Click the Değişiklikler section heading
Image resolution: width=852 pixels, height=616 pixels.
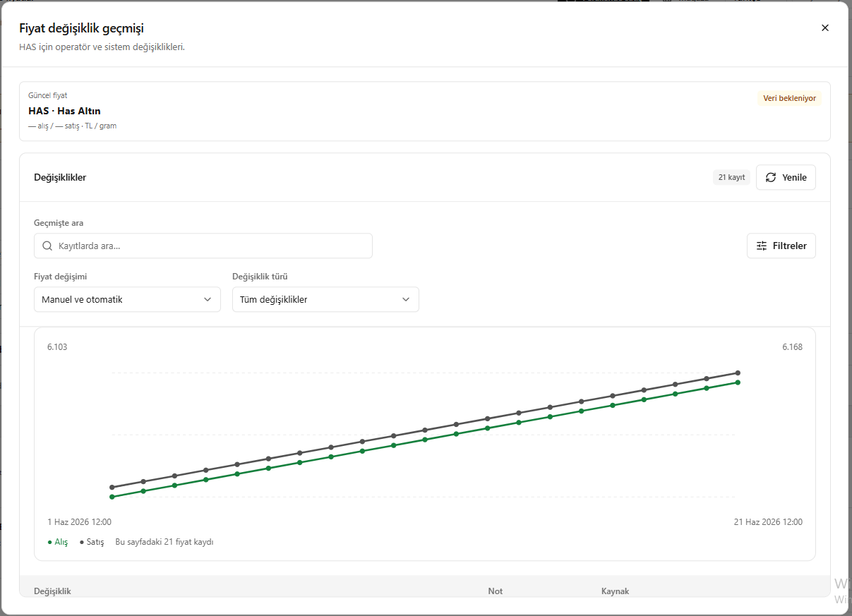coord(60,177)
